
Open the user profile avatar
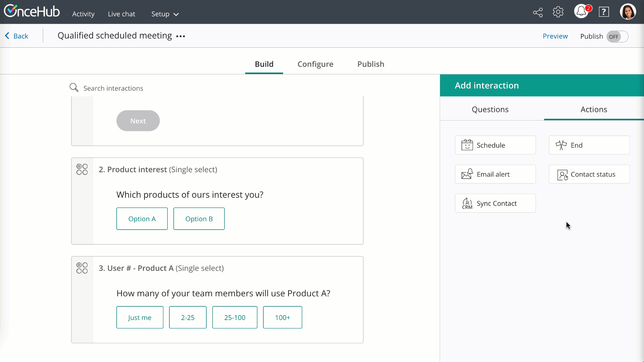tap(628, 12)
